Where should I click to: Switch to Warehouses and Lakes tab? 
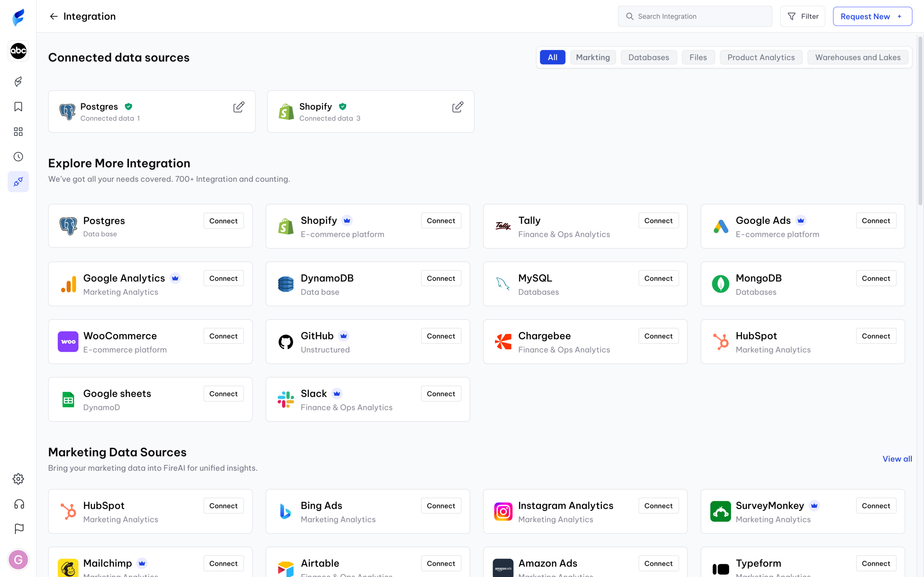858,57
